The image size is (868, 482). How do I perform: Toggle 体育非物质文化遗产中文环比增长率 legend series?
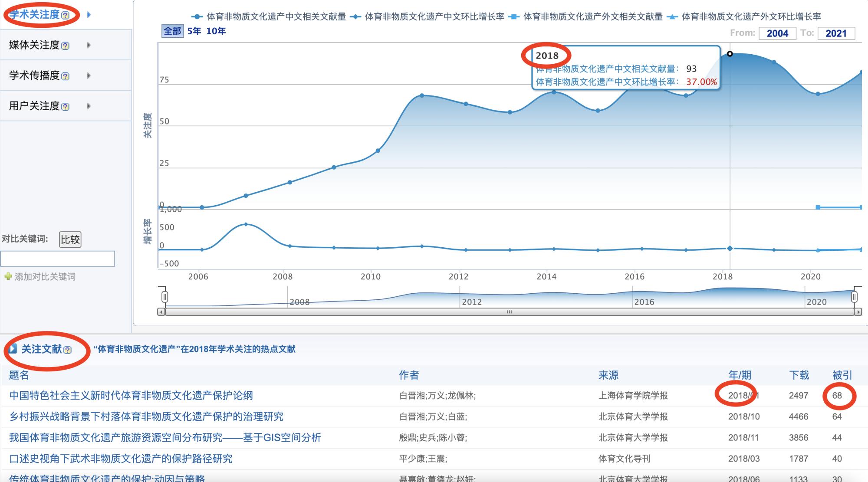click(427, 16)
